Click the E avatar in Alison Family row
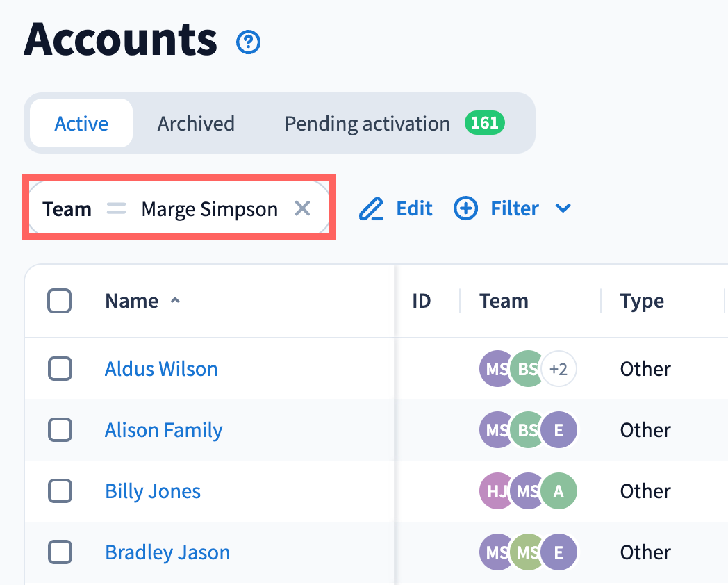This screenshot has height=585, width=728. [559, 430]
